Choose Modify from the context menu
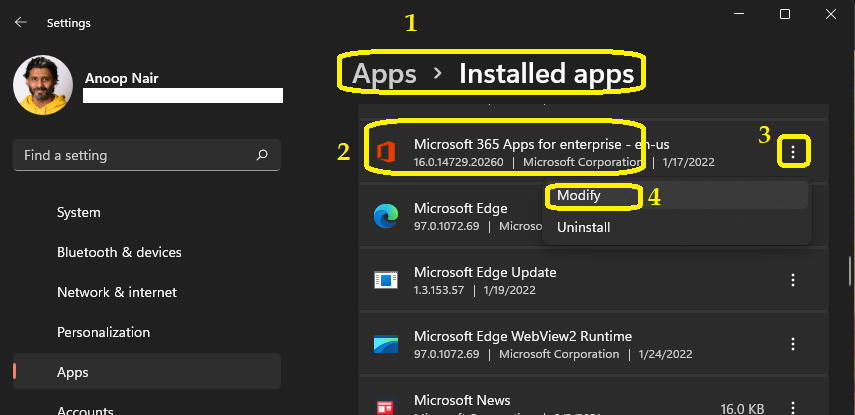This screenshot has width=855, height=415. click(x=677, y=195)
